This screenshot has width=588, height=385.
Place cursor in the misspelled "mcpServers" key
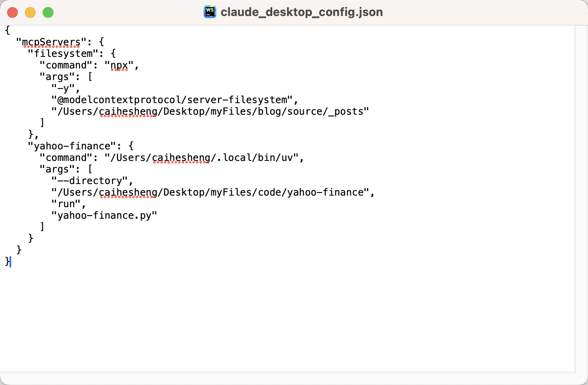click(x=51, y=42)
